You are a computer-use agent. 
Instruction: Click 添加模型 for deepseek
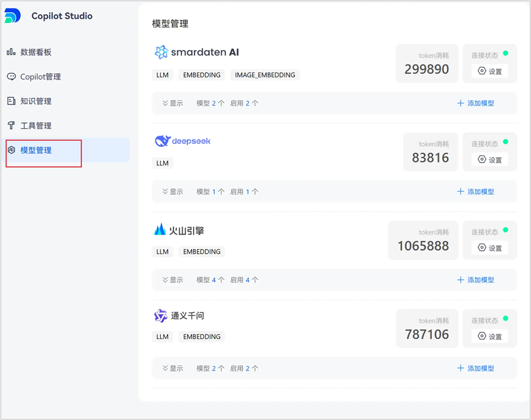[476, 192]
